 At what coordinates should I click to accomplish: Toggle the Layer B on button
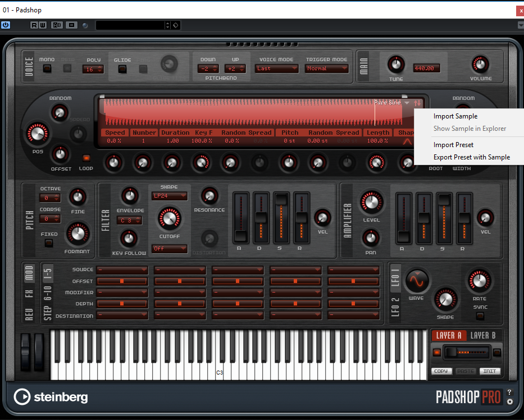(497, 353)
